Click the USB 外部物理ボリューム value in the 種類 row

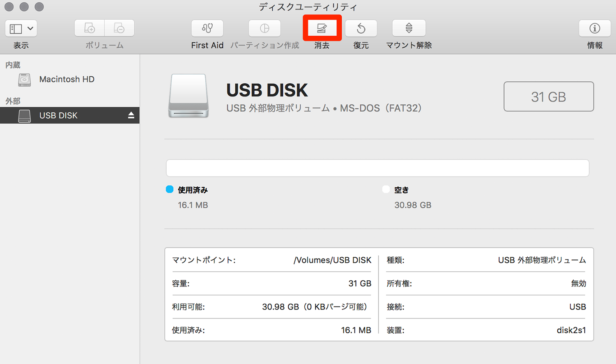click(542, 260)
